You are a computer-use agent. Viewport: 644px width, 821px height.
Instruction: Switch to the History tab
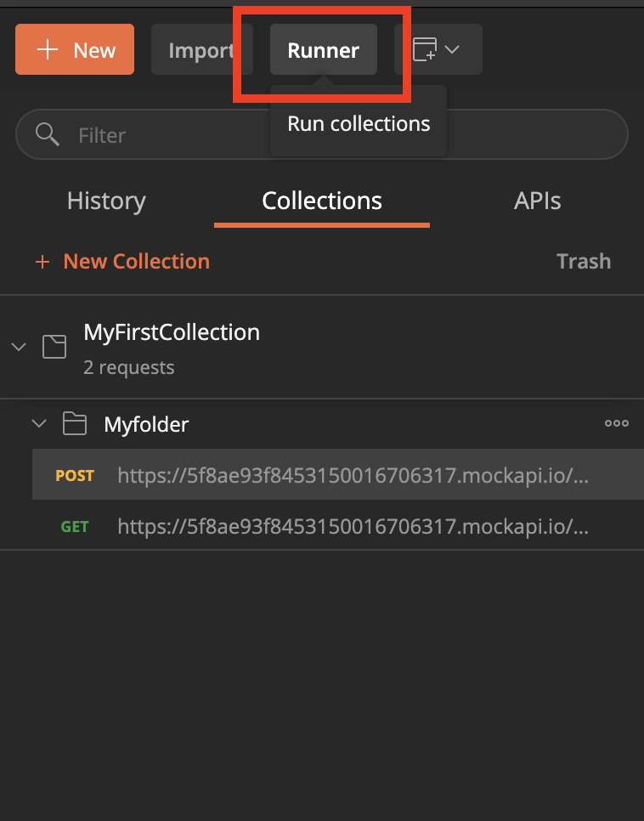106,201
